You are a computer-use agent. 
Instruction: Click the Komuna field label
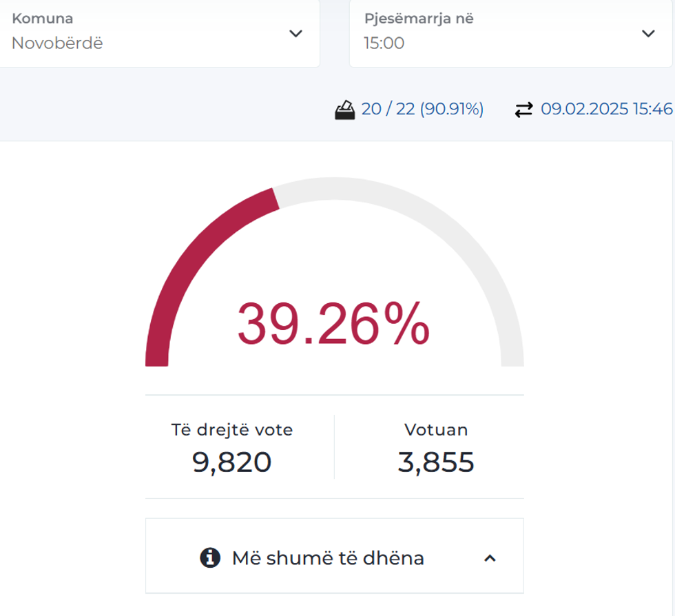coord(43,19)
